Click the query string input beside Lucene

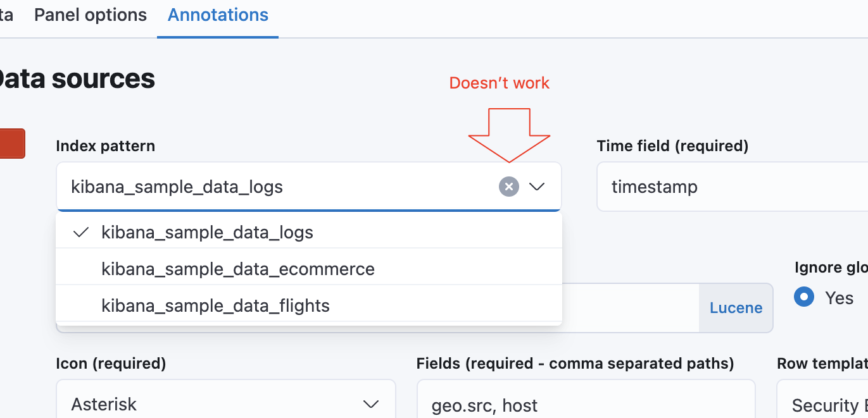point(630,308)
